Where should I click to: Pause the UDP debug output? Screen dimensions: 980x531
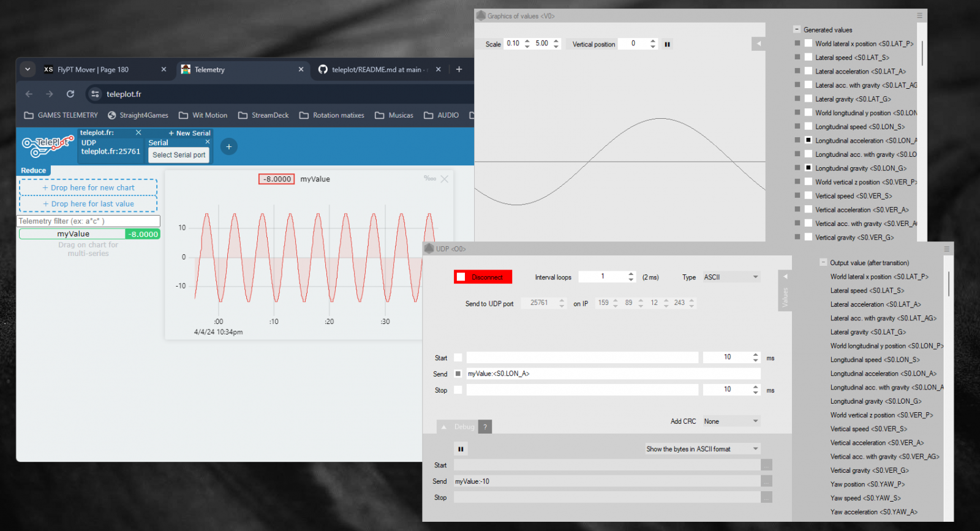461,449
